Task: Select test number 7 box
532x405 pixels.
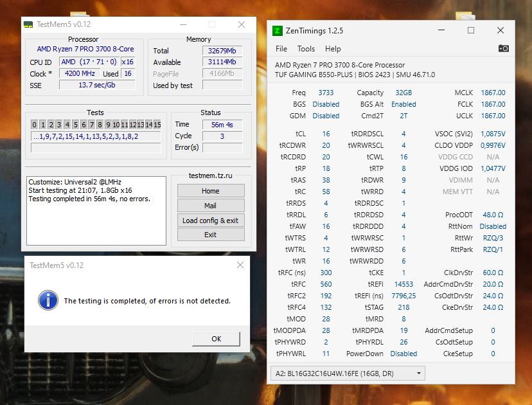Action: 92,125
